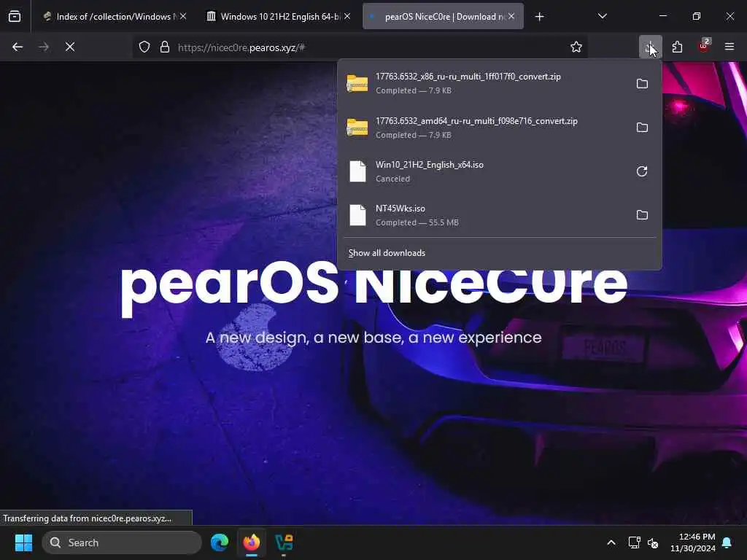
Task: Open the Extensions puzzle-piece icon
Action: coord(677,47)
